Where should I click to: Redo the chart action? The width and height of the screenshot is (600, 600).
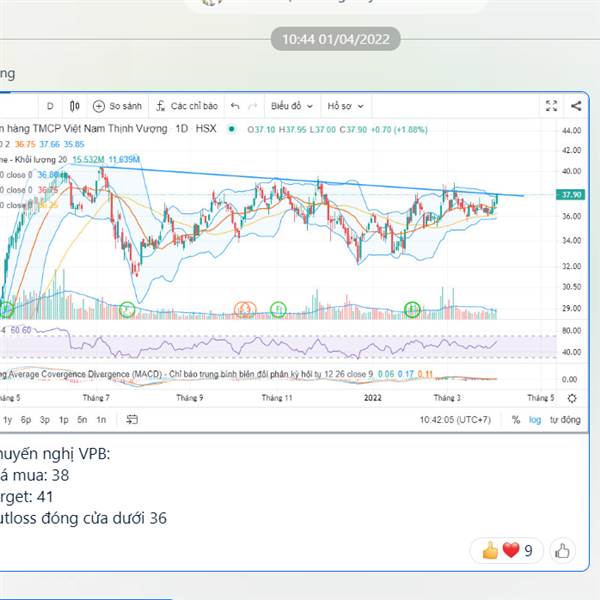click(x=253, y=106)
